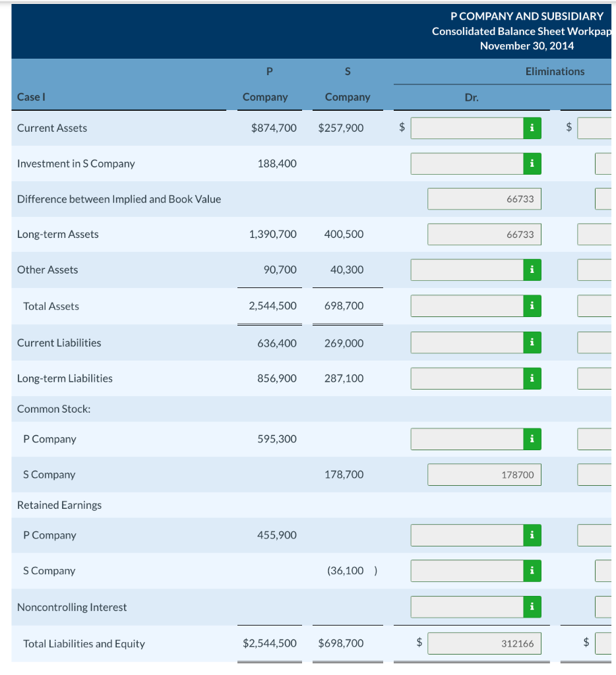The width and height of the screenshot is (616, 675).
Task: Edit the 178700 S Company Common Stock entry
Action: (485, 474)
